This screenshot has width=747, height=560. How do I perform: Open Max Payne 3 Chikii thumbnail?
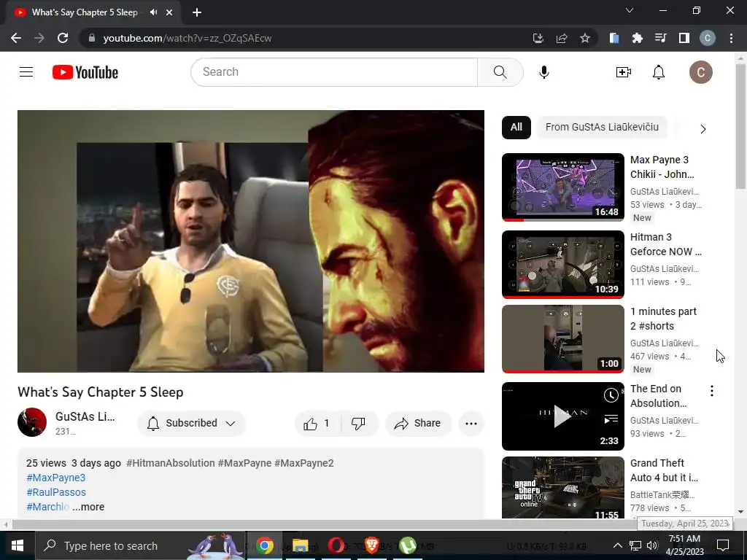(563, 187)
